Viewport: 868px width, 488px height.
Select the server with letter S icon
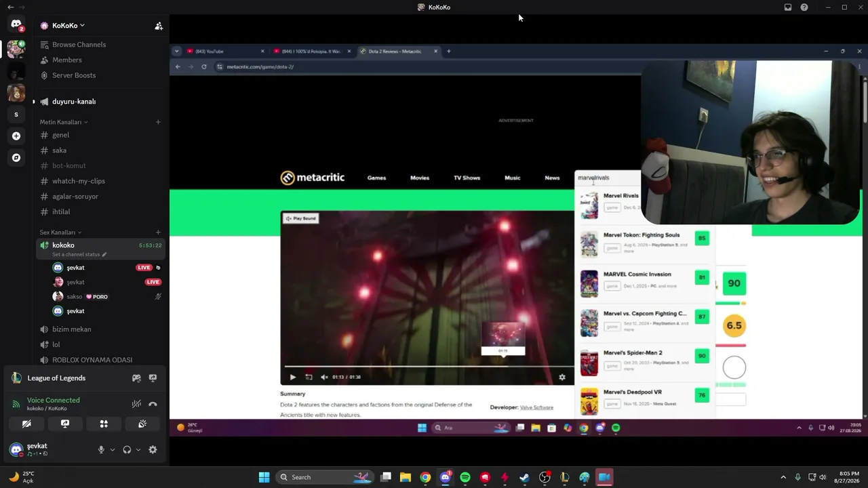(x=16, y=115)
